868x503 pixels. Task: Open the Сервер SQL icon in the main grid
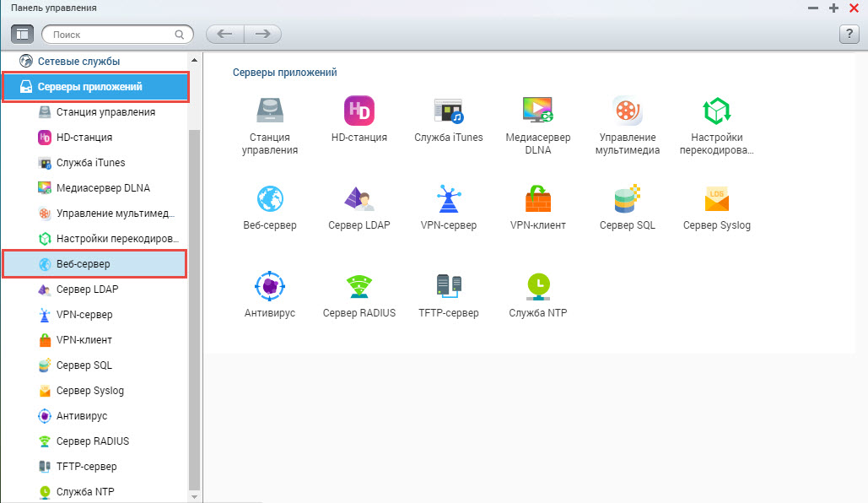coord(628,199)
